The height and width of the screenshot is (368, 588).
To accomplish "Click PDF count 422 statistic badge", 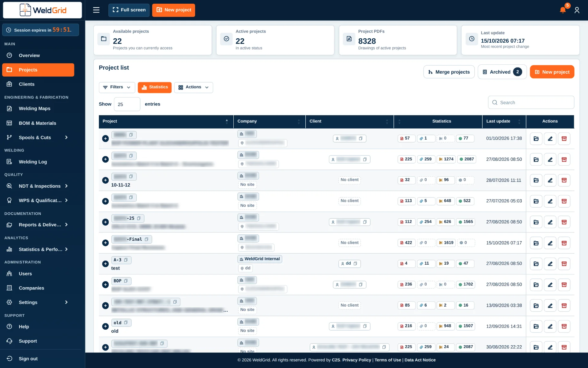I will tap(406, 243).
